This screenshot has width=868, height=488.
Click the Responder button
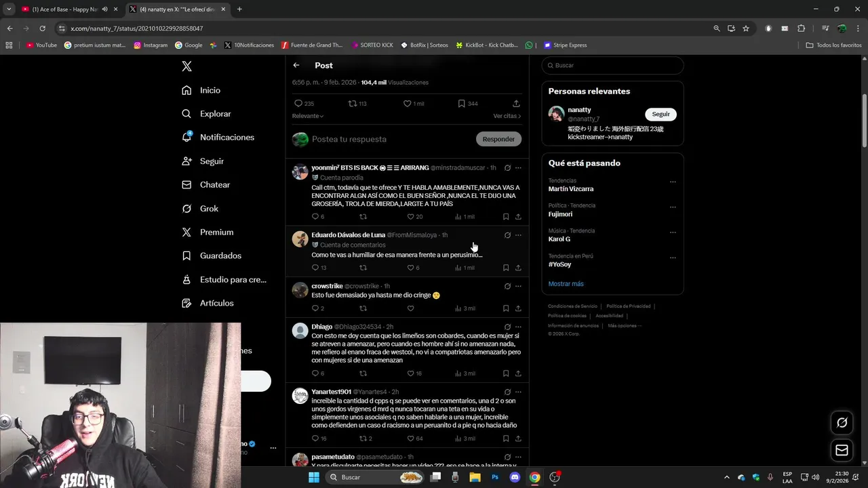click(498, 139)
